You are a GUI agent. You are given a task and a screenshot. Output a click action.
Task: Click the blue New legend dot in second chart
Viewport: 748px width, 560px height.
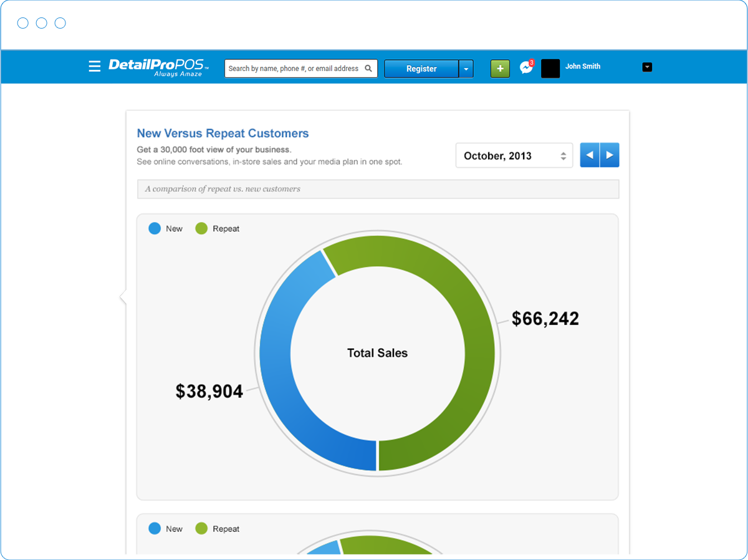pyautogui.click(x=155, y=528)
